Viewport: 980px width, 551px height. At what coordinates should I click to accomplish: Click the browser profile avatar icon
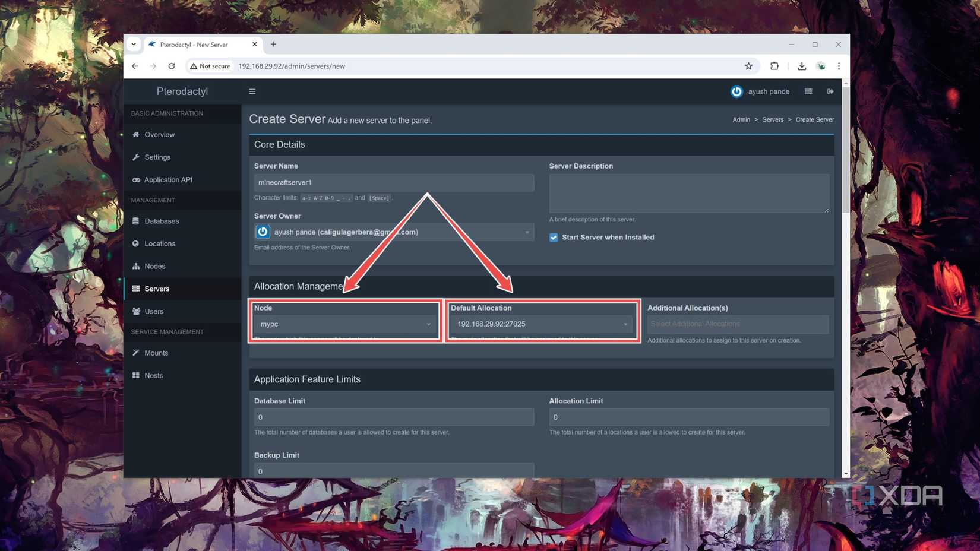point(821,66)
